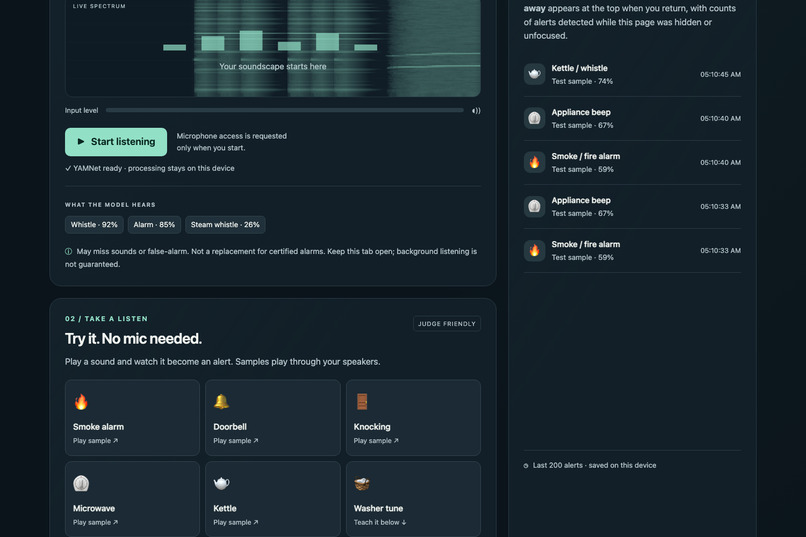Click Play sample link under Doorbell
The width and height of the screenshot is (806, 537).
click(x=236, y=441)
